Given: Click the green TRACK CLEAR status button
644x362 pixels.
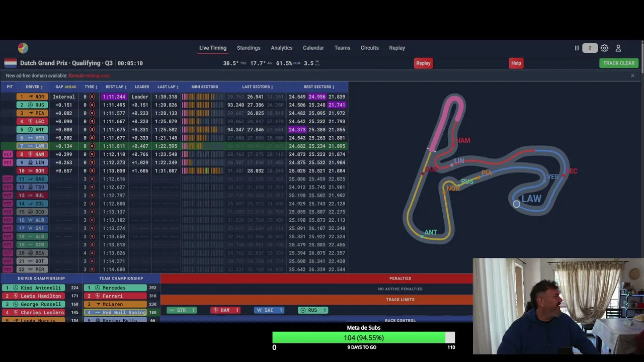Looking at the screenshot, I should click(619, 63).
